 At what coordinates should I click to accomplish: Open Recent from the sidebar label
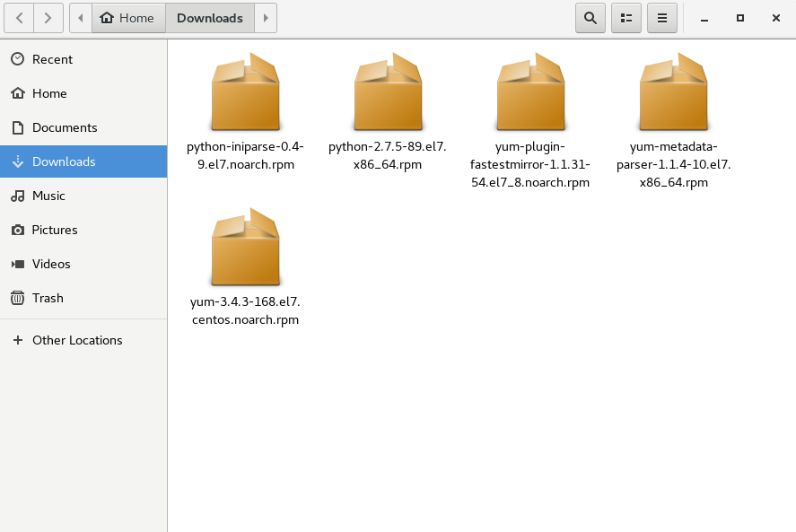point(52,59)
